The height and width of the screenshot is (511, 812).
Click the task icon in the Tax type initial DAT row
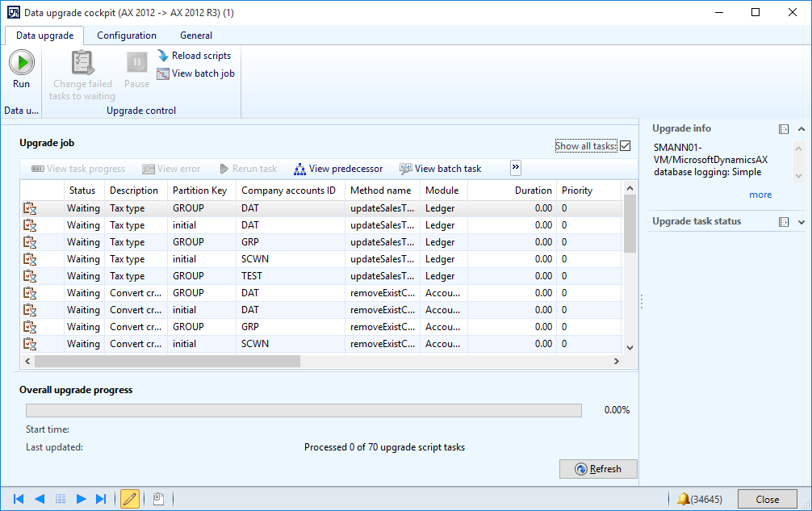[x=30, y=225]
